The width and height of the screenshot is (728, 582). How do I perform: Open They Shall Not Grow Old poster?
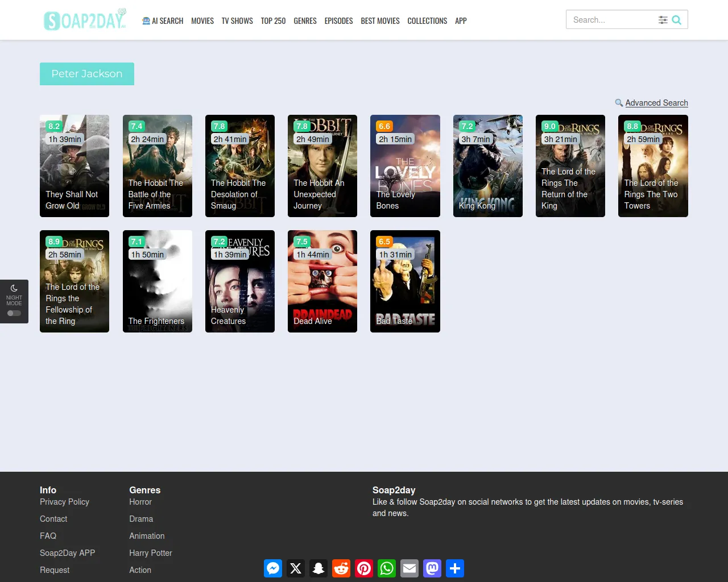[x=75, y=166]
